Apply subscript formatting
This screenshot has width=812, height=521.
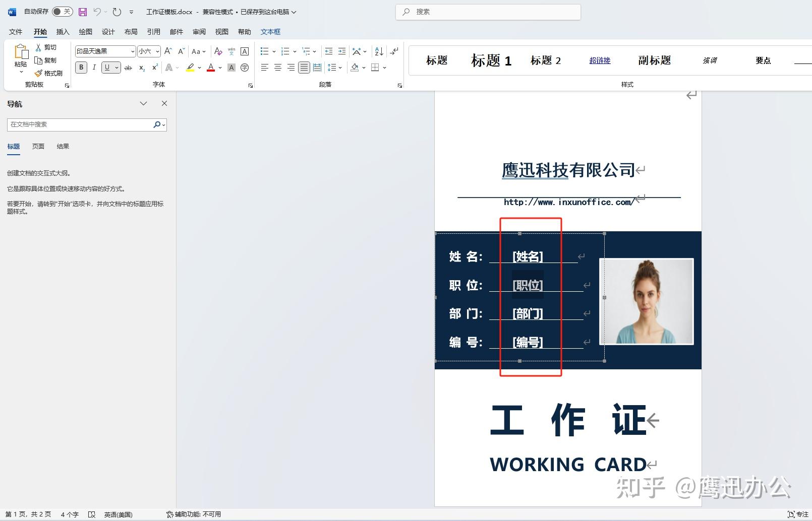[x=141, y=68]
